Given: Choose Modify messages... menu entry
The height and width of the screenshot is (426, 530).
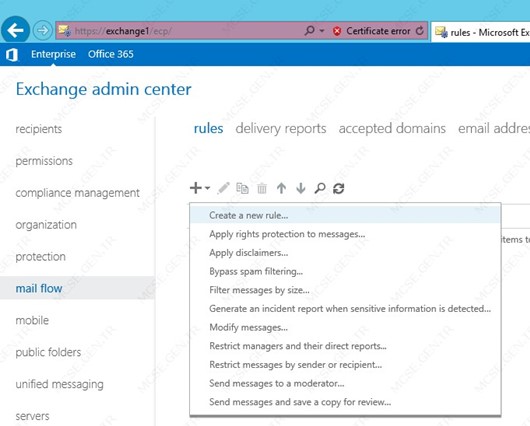Looking at the screenshot, I should coord(345,327).
